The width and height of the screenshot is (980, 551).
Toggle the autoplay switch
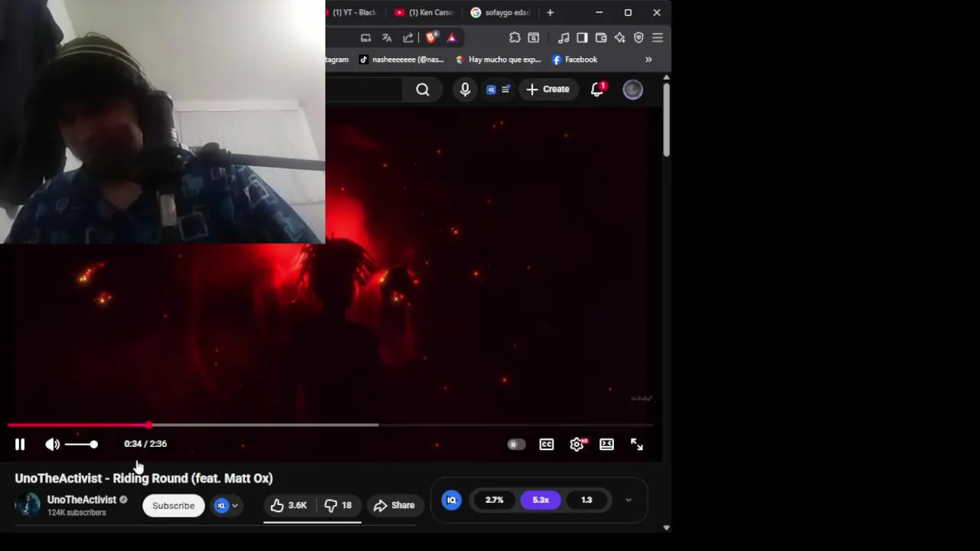[x=516, y=445]
